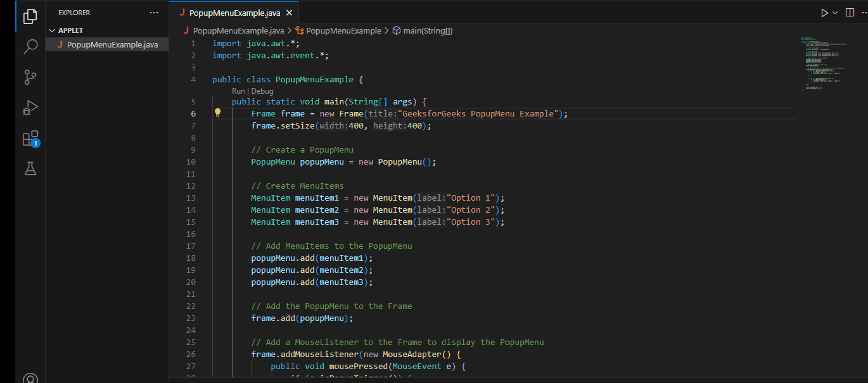Viewport: 868px width, 383px height.
Task: Select PopupMenuExample class in breadcrumb
Action: coord(343,30)
